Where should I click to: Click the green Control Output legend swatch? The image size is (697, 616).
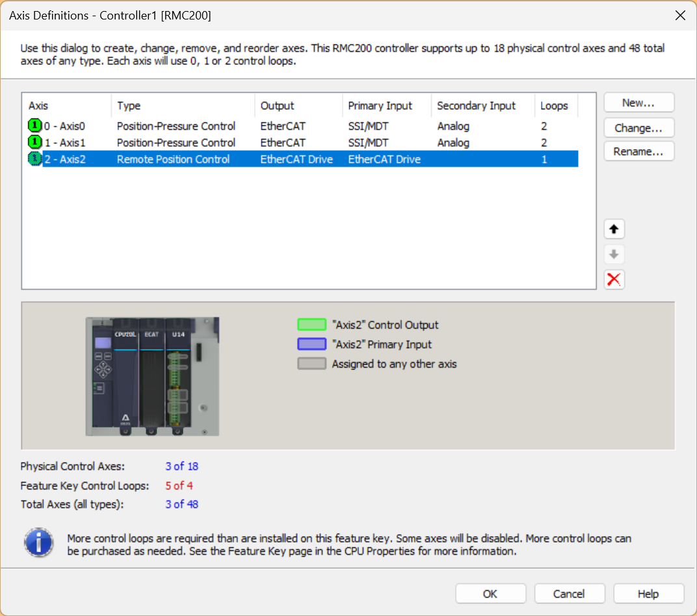coord(311,325)
